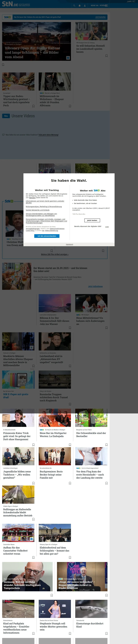Bookmark the Russische Truppen article
The width and height of the screenshot is (138, 644).
click(70, 404)
